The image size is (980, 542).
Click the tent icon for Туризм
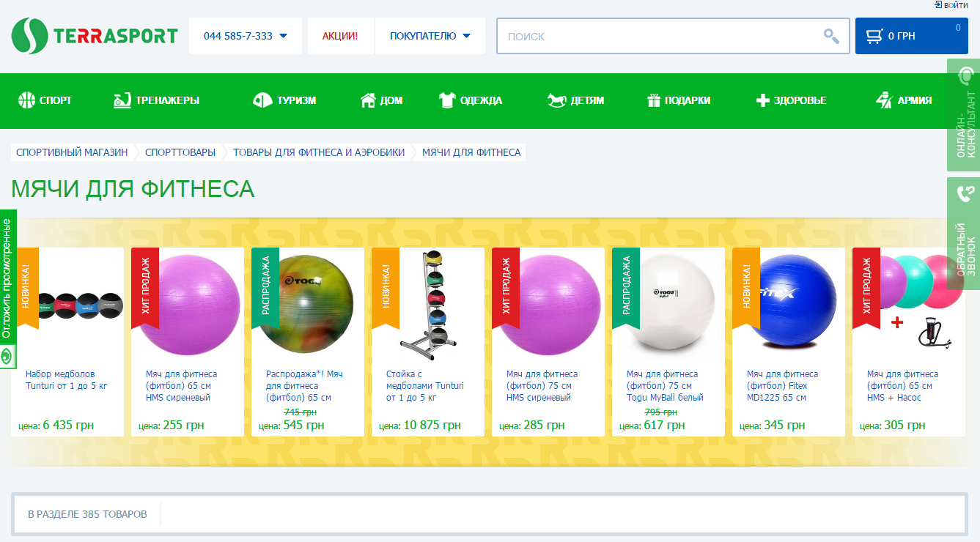point(262,100)
